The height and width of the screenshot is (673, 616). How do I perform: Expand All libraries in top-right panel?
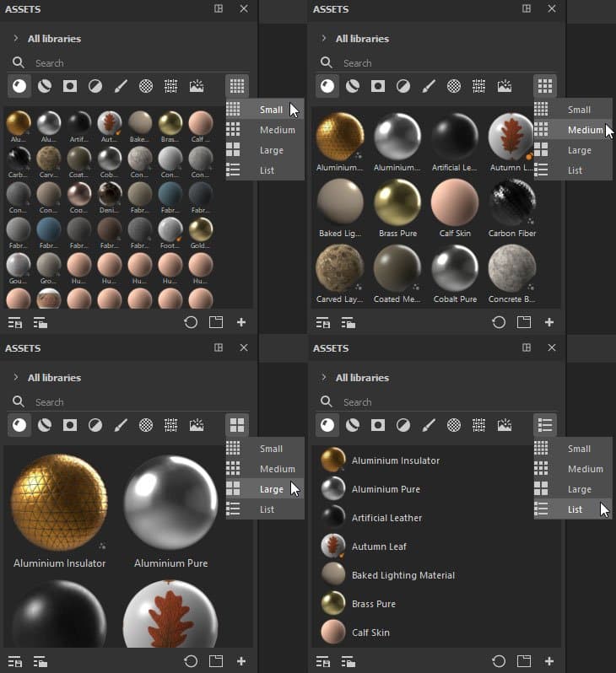point(324,38)
